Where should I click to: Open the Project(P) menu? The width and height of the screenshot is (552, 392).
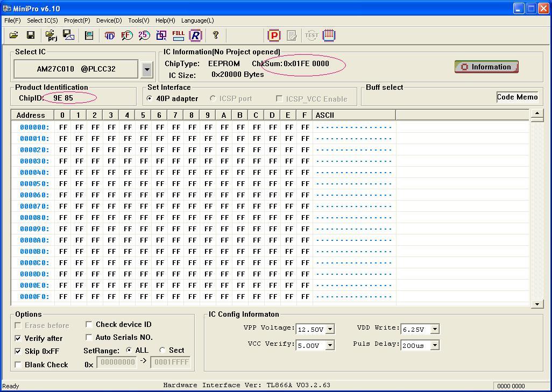pos(77,20)
